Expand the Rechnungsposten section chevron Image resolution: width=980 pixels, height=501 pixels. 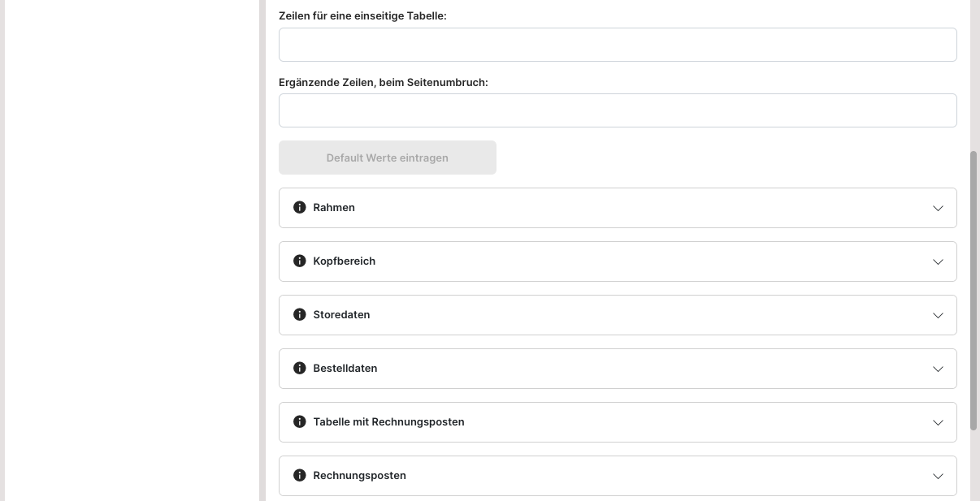coord(938,476)
